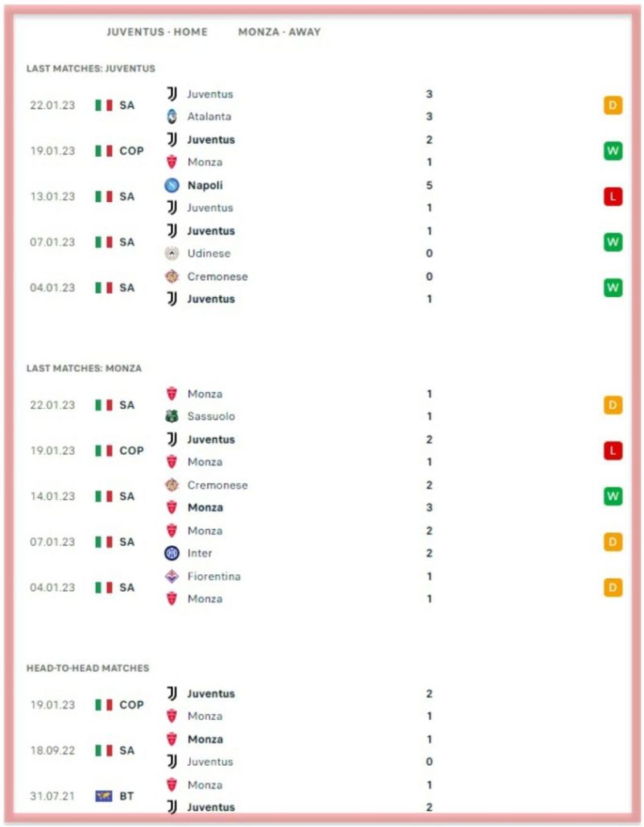The height and width of the screenshot is (827, 644).
Task: Click the Italy flag beside 22.01.23 Juventus match
Action: [x=104, y=105]
